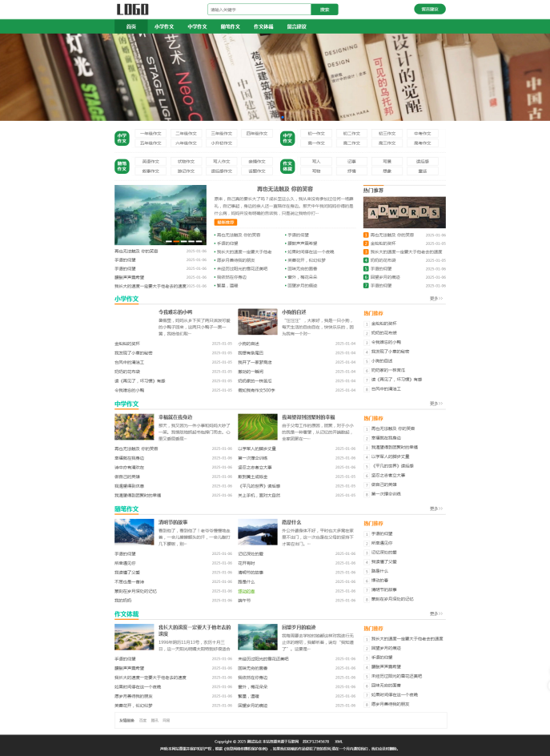Click 更多>> beside 中学作文 section heading
Screen dimensions: 550x756
[436, 404]
